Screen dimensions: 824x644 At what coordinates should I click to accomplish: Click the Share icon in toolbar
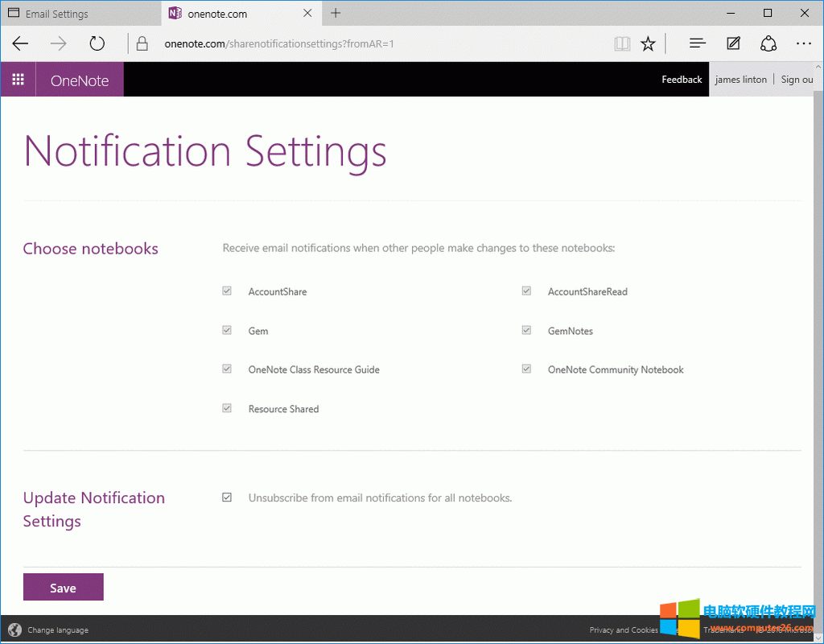768,43
